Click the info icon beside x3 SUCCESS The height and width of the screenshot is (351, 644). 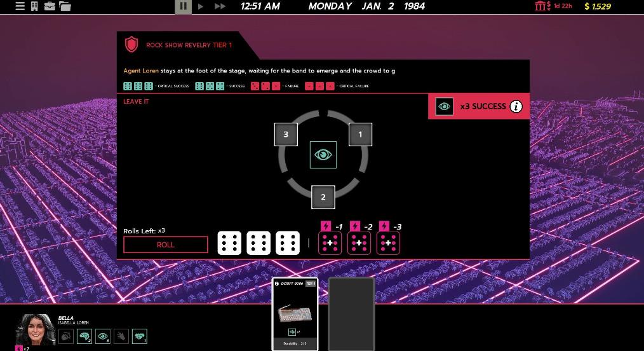pos(516,106)
